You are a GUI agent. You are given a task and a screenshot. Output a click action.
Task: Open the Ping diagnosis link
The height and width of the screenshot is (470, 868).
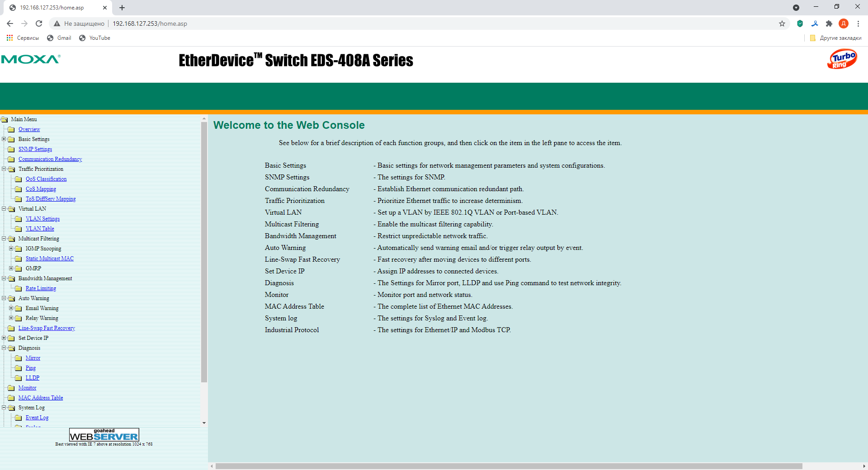pyautogui.click(x=31, y=368)
